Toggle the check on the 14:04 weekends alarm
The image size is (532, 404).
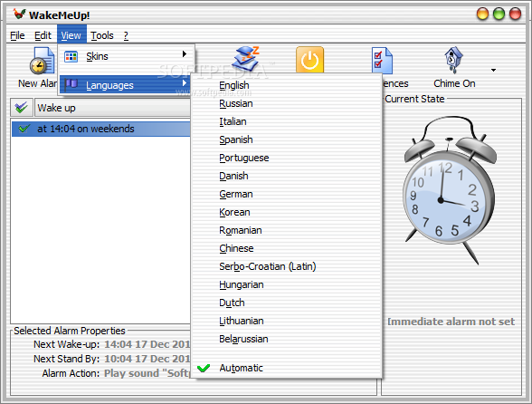[x=24, y=129]
